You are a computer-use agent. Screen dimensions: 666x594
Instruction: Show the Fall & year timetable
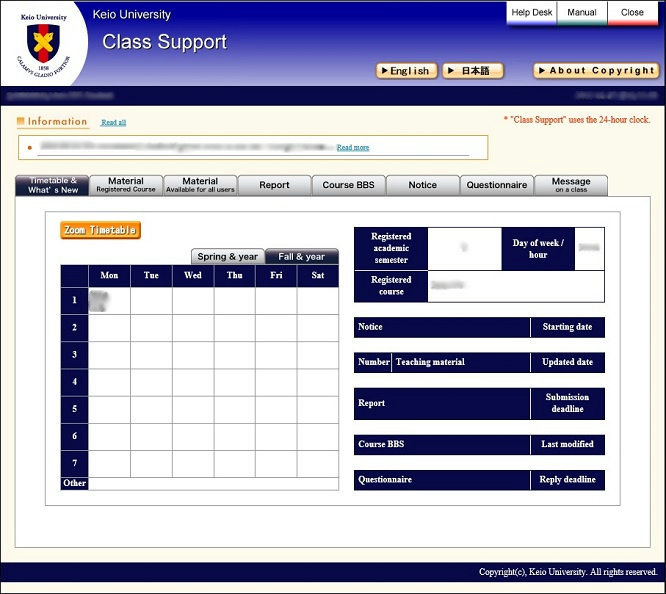click(301, 257)
